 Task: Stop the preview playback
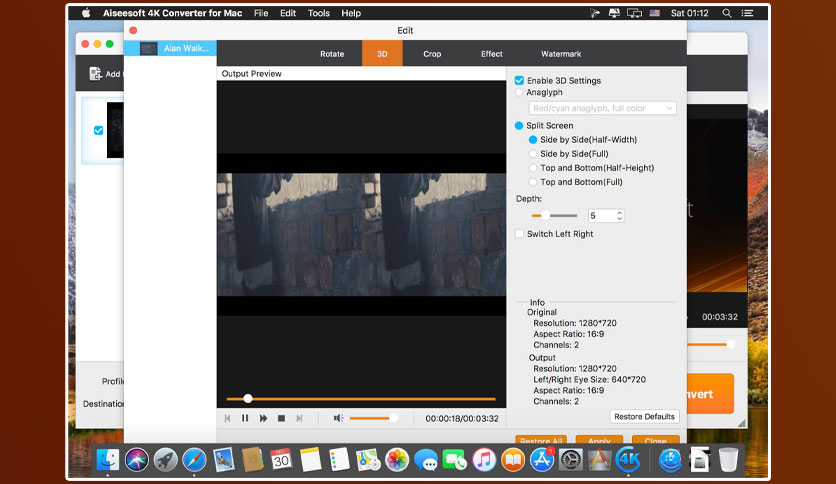click(282, 418)
